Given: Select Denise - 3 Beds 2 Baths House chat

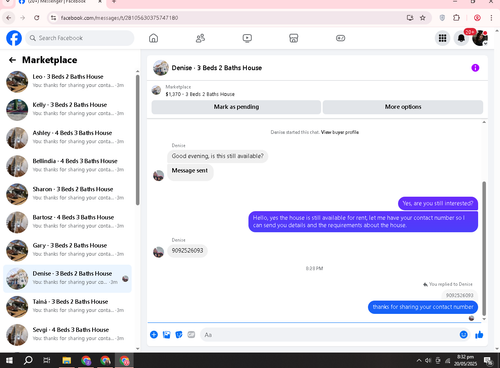Looking at the screenshot, I should pos(68,278).
